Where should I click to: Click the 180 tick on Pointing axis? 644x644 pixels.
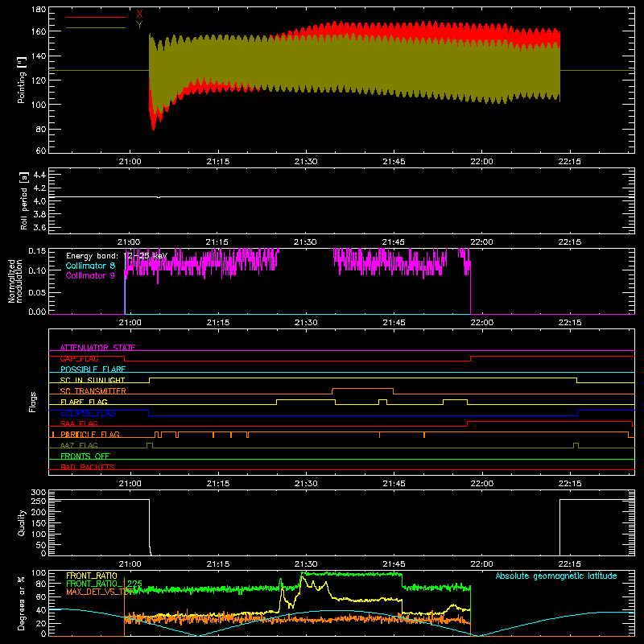pyautogui.click(x=39, y=10)
